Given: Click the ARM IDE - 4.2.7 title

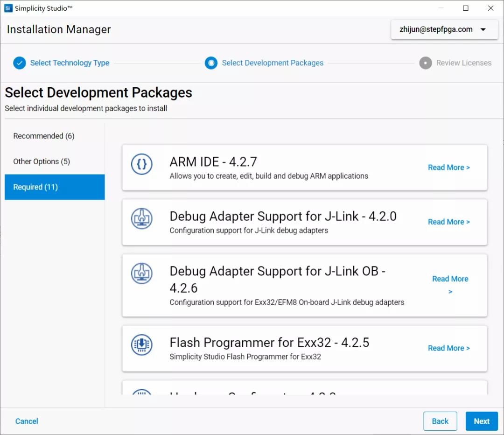Looking at the screenshot, I should (213, 161).
